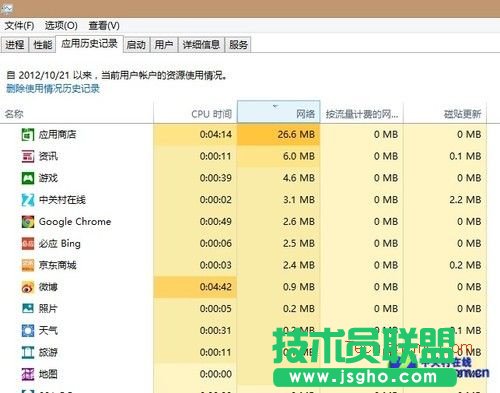Click the 地图 app icon
The image size is (500, 393).
28,374
